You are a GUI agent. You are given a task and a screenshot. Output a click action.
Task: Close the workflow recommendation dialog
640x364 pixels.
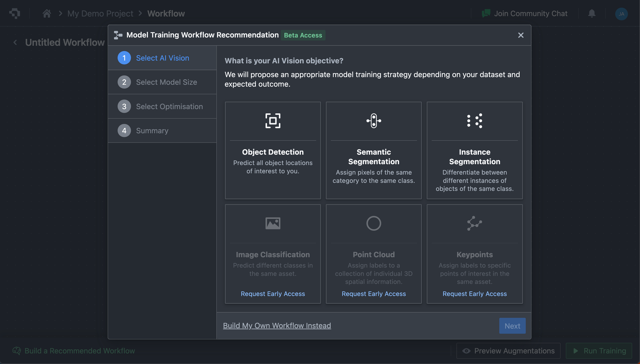[x=521, y=35]
